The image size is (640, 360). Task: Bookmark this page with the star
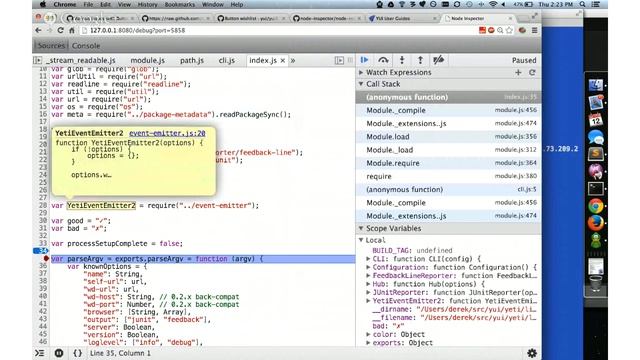(509, 30)
